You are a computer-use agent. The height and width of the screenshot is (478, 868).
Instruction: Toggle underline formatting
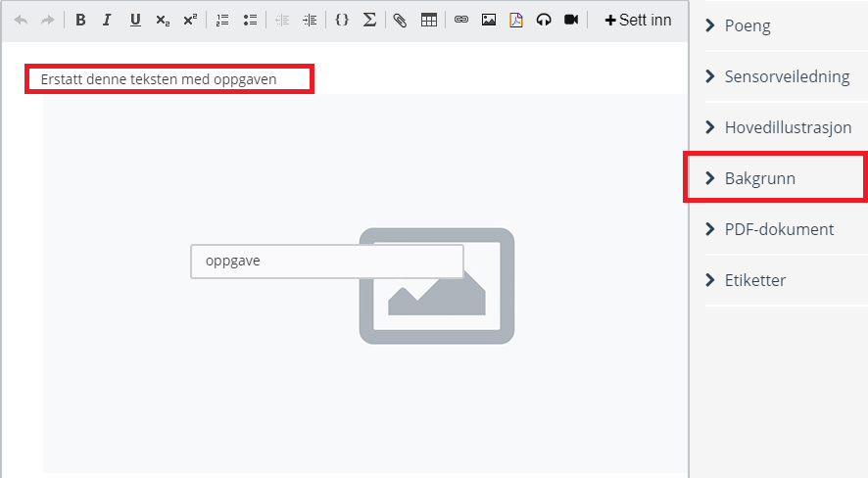pyautogui.click(x=135, y=21)
